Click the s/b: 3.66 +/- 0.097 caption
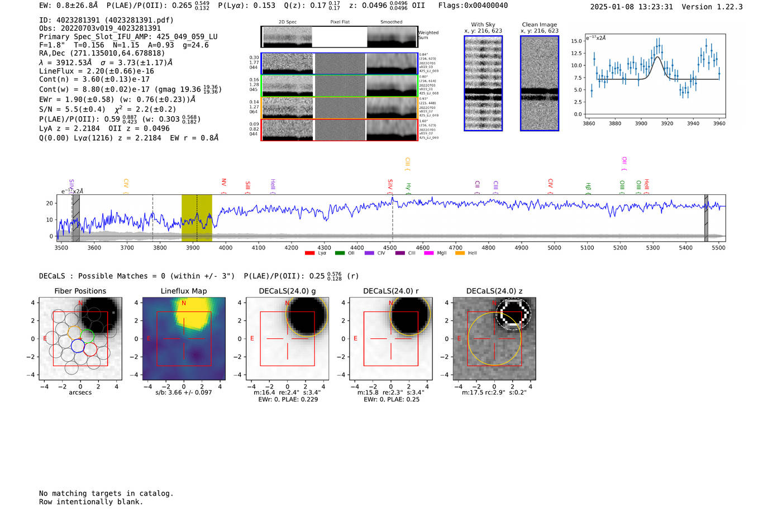The height and width of the screenshot is (532, 782). tap(184, 392)
